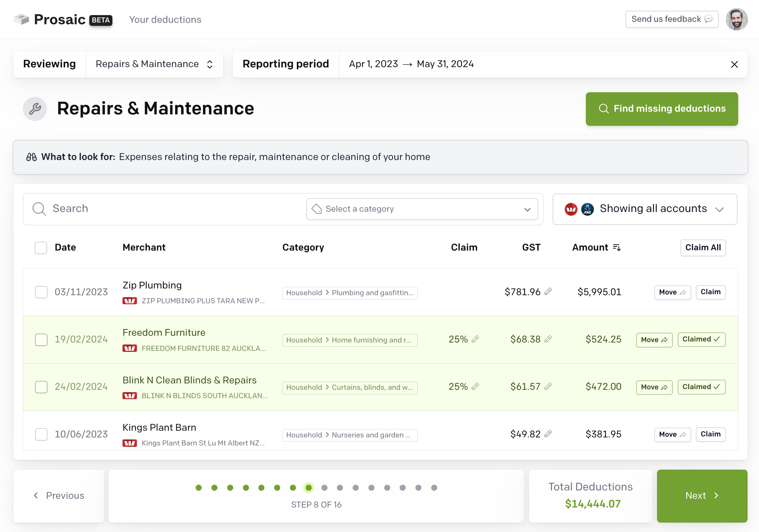
Task: Edit claim percentage pencil for Blink N Clean
Action: (x=475, y=386)
